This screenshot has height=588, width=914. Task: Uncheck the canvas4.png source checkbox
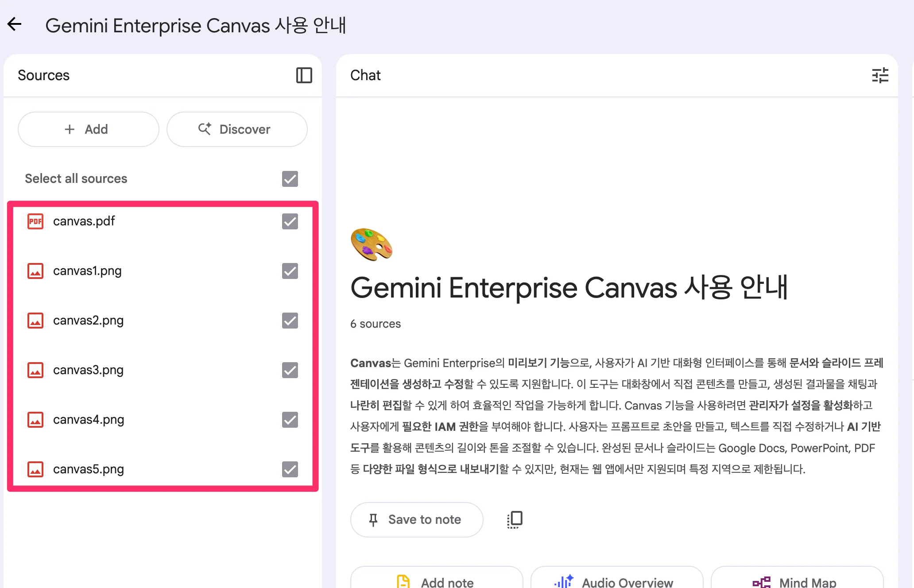click(x=290, y=420)
